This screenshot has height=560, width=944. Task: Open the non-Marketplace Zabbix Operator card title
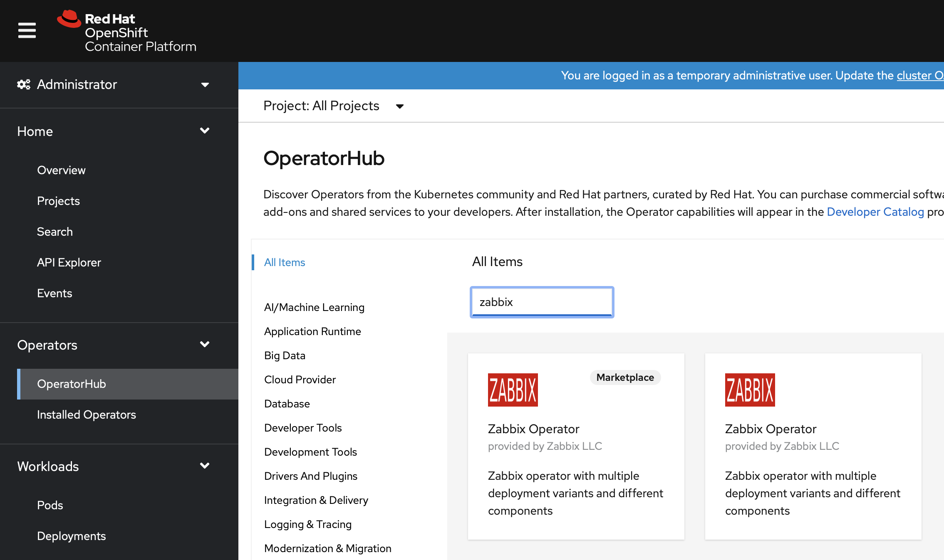[x=771, y=429]
